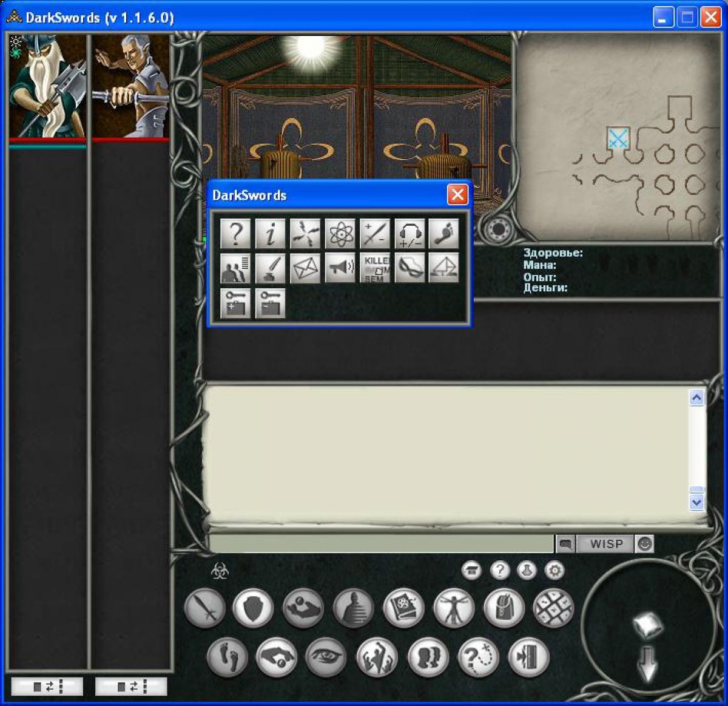
Task: Click the sword attack round button
Action: 205,608
